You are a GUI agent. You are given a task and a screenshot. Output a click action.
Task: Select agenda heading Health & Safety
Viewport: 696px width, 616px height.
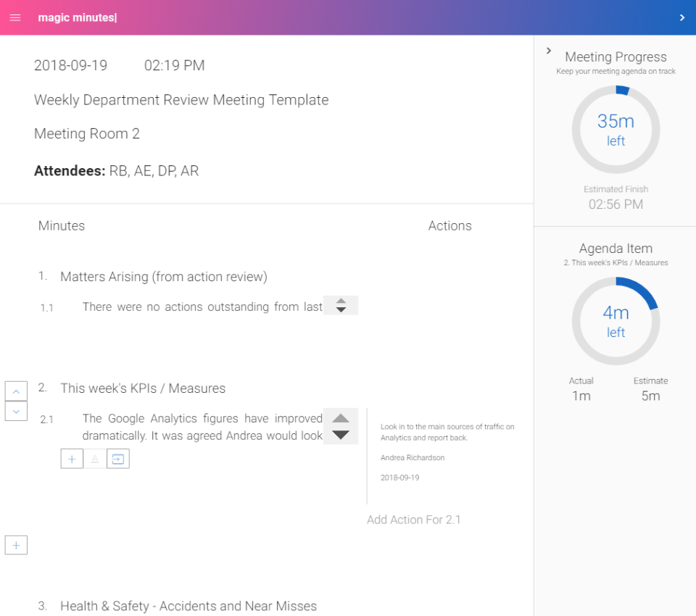click(188, 606)
